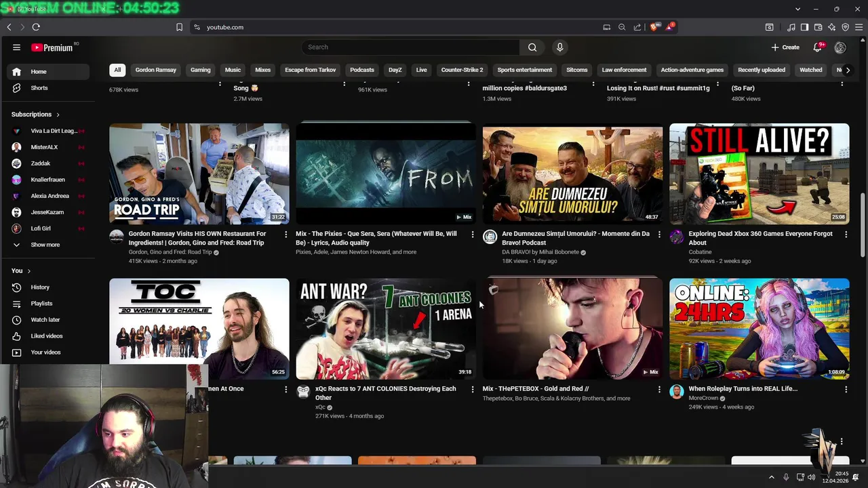Select the Gordon Ramsay chip

(155, 70)
